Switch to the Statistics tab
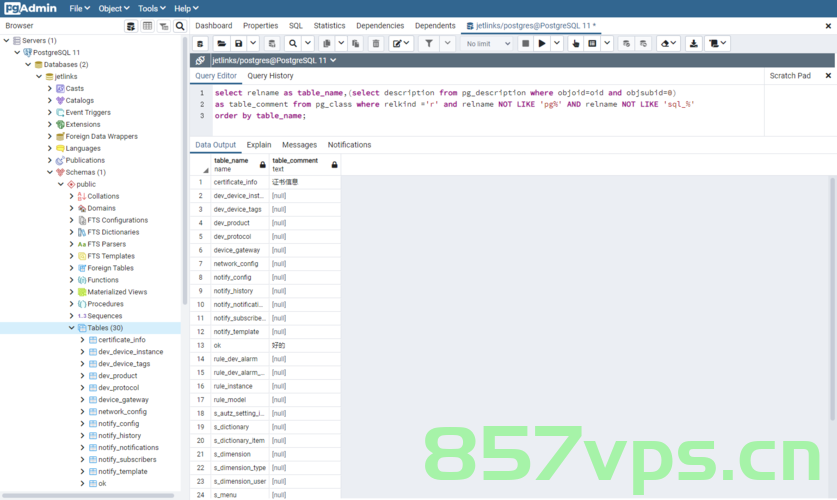This screenshot has width=837, height=500. [x=329, y=26]
